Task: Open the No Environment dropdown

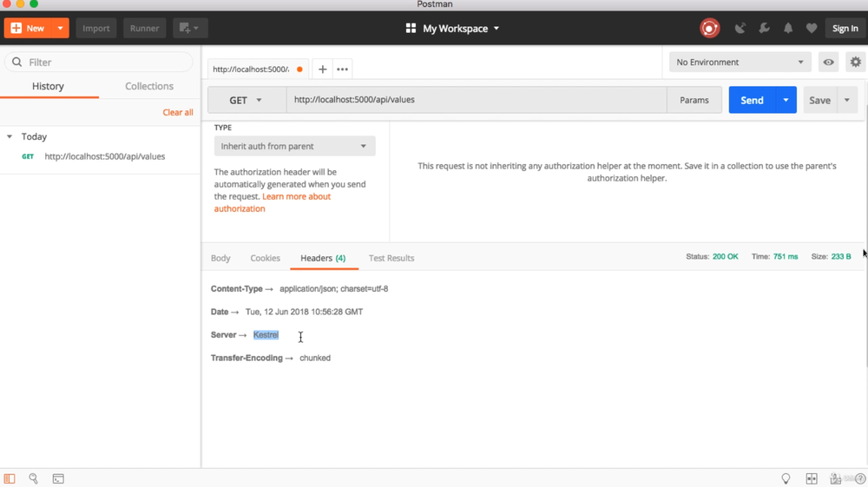Action: (x=740, y=62)
